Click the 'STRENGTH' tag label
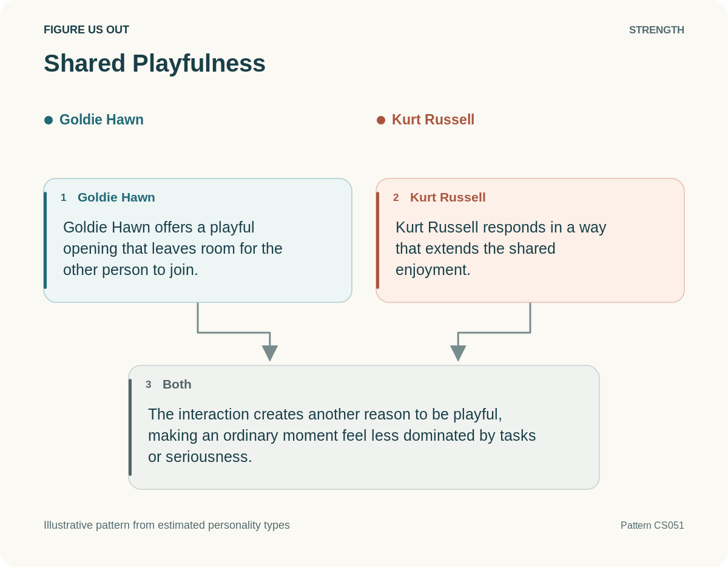The width and height of the screenshot is (728, 567). (x=656, y=30)
